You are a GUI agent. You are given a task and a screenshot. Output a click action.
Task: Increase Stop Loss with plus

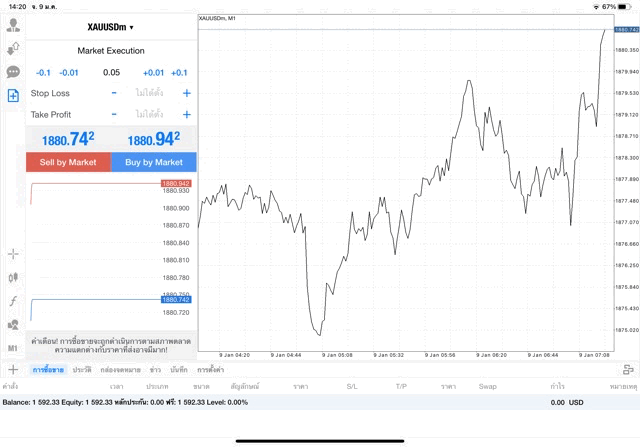click(x=186, y=93)
